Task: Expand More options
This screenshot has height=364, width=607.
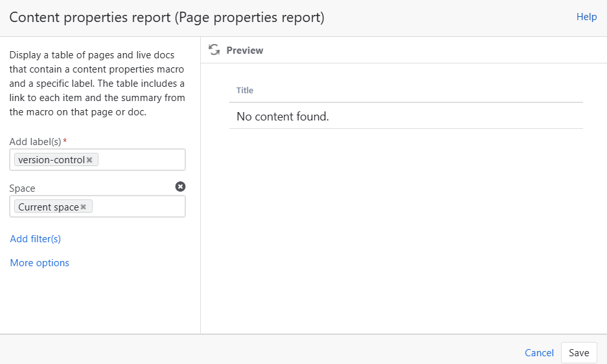Action: click(40, 263)
